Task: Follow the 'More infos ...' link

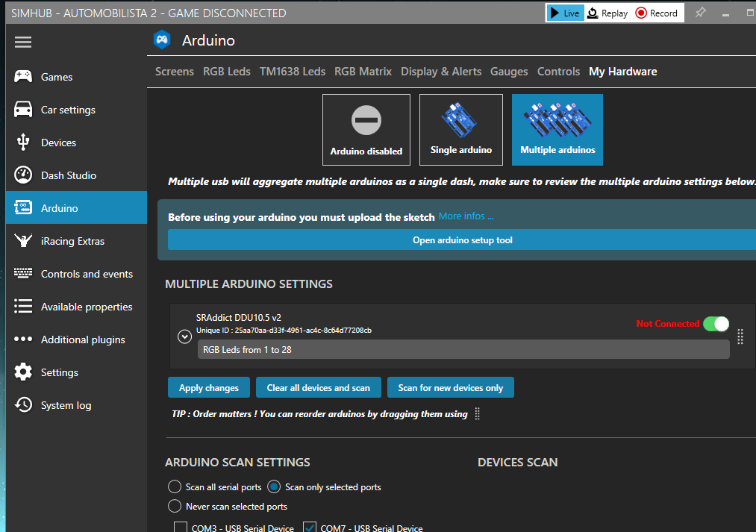Action: pyautogui.click(x=466, y=216)
